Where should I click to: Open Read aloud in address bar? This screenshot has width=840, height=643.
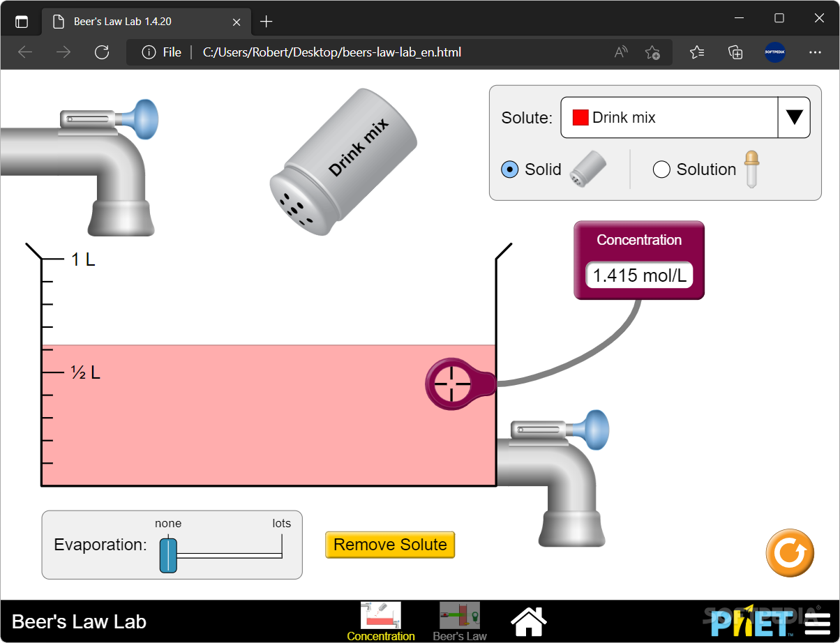click(621, 52)
